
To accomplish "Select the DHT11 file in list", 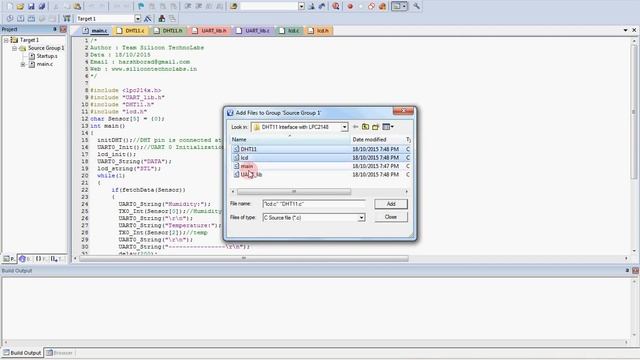I will 249,149.
